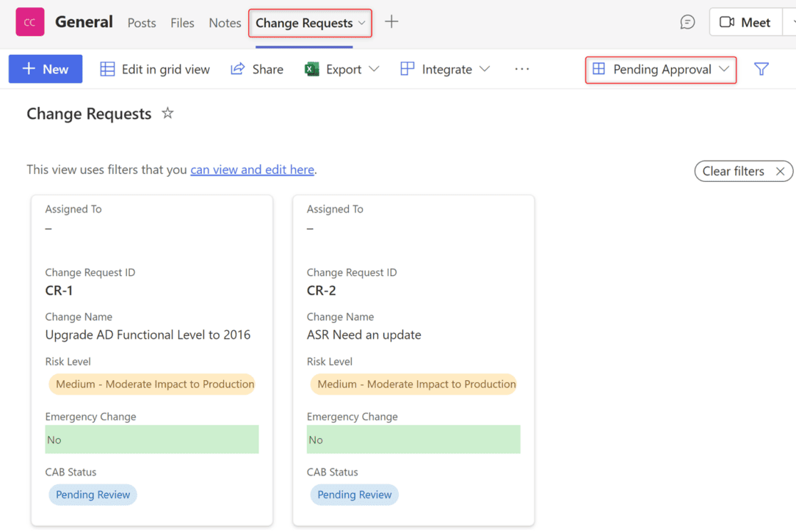Open the Files tab

[182, 23]
